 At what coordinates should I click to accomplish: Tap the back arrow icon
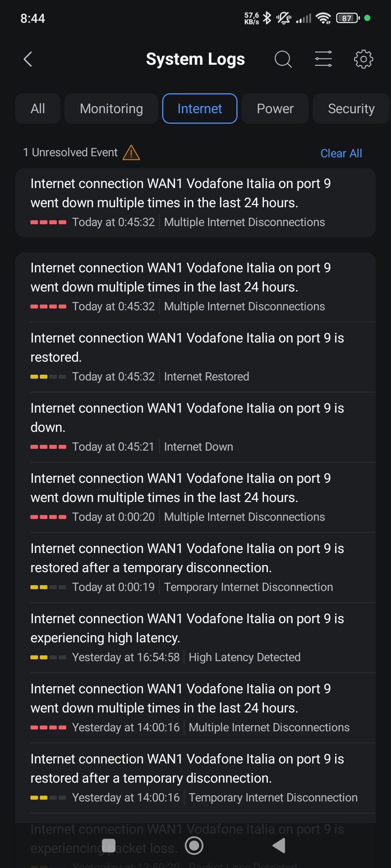coord(28,59)
